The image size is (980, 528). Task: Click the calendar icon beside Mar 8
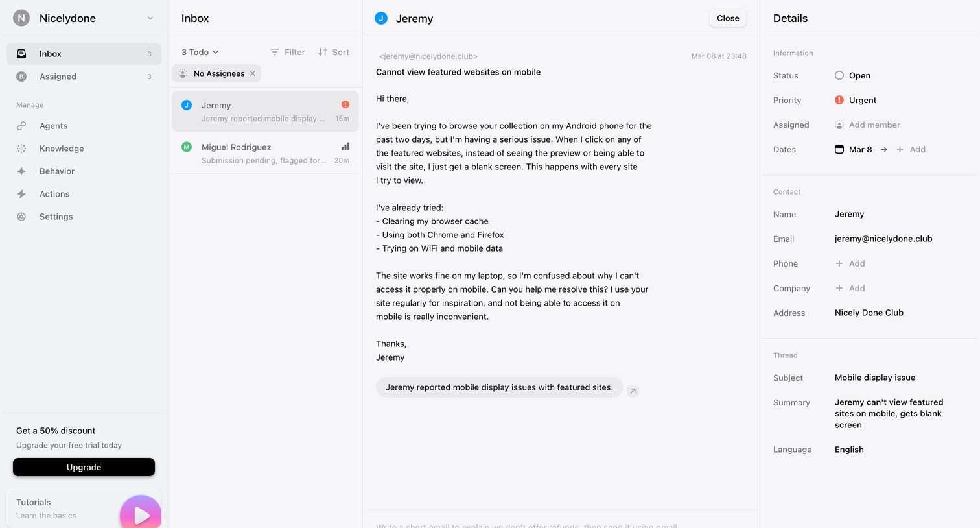839,149
